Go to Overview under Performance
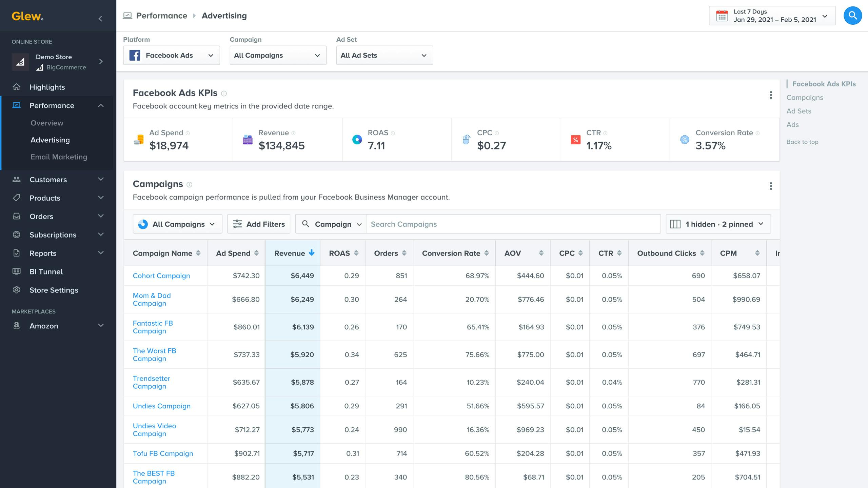 (x=47, y=123)
